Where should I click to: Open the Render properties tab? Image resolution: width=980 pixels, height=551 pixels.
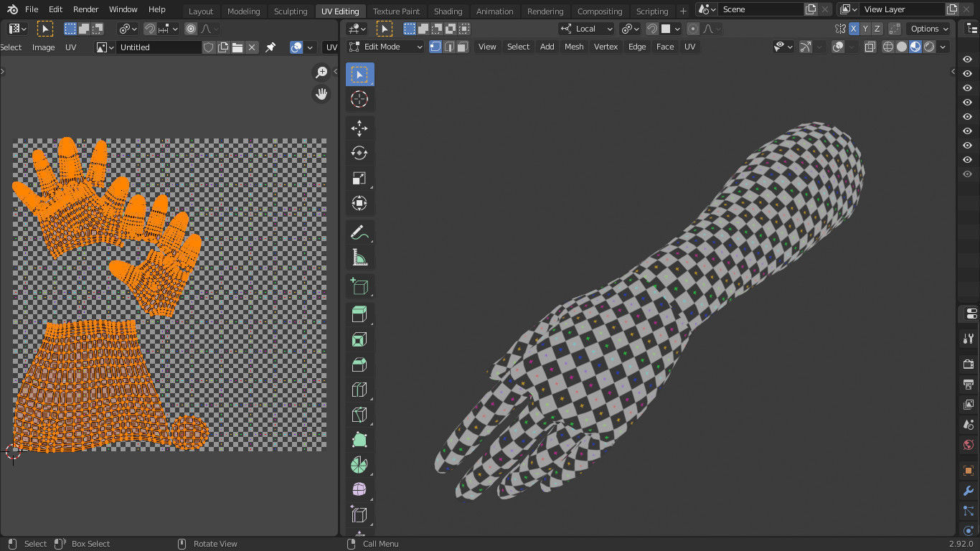click(968, 364)
